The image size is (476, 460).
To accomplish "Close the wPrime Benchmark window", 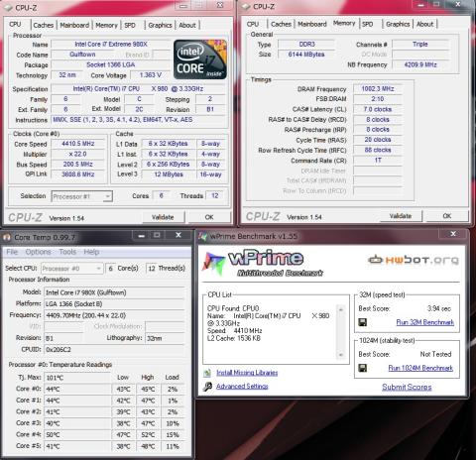I will (x=453, y=234).
